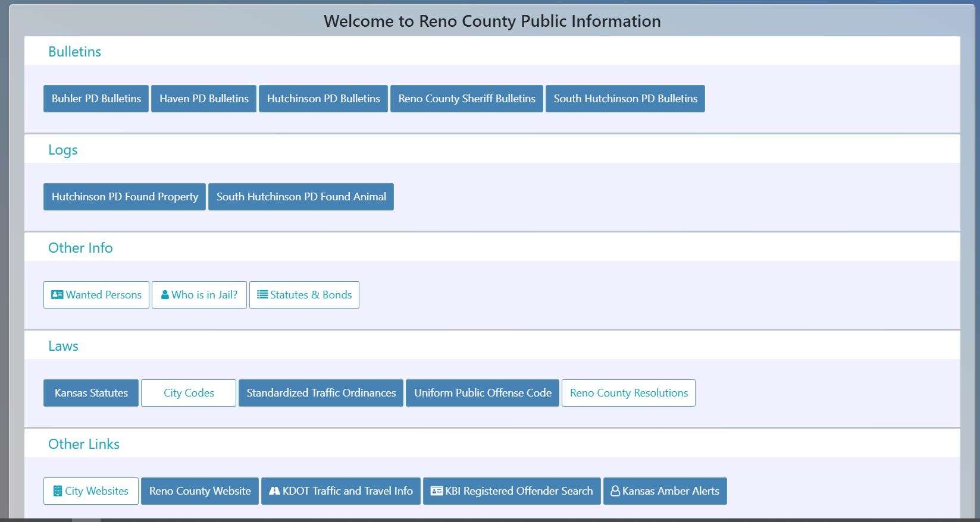This screenshot has height=522, width=980.
Task: Click the Other Info section heading
Action: [80, 248]
